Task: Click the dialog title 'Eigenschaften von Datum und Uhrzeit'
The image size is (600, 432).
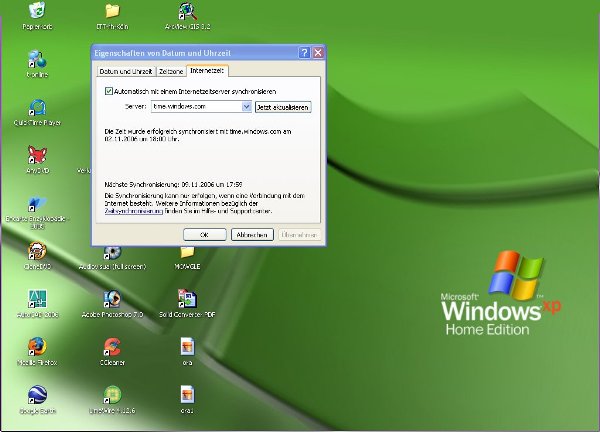Action: 163,53
